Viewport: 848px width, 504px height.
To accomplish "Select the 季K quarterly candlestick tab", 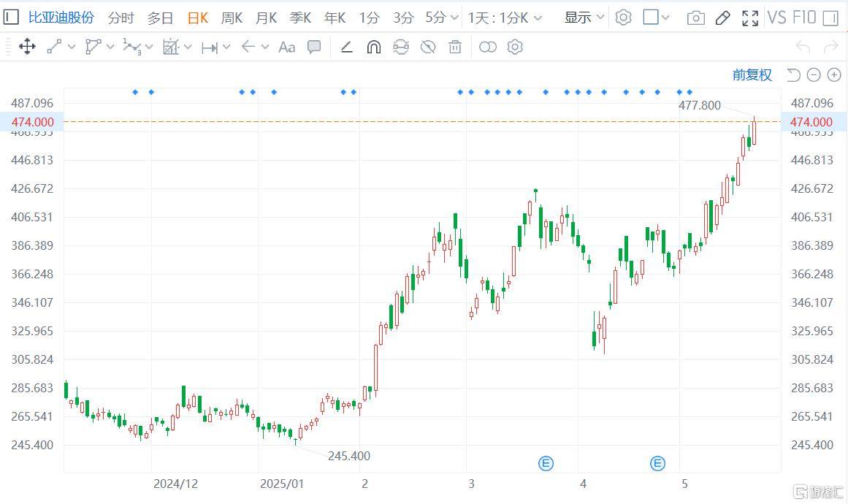I will coord(300,18).
